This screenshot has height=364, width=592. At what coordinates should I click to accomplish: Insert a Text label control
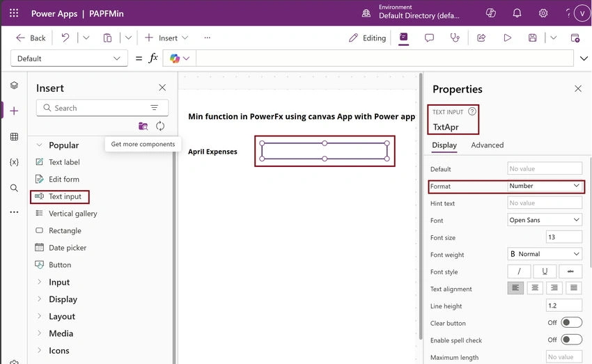point(64,162)
